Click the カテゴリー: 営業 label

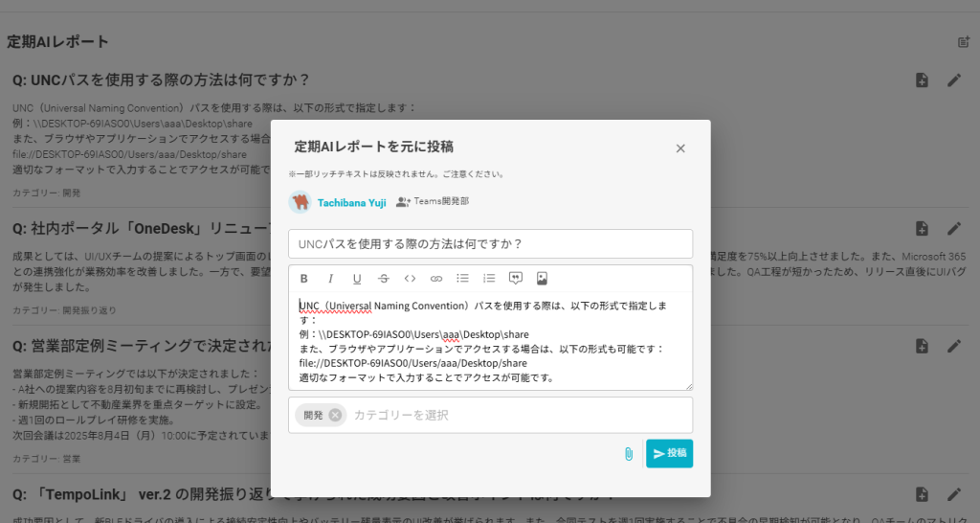click(46, 459)
